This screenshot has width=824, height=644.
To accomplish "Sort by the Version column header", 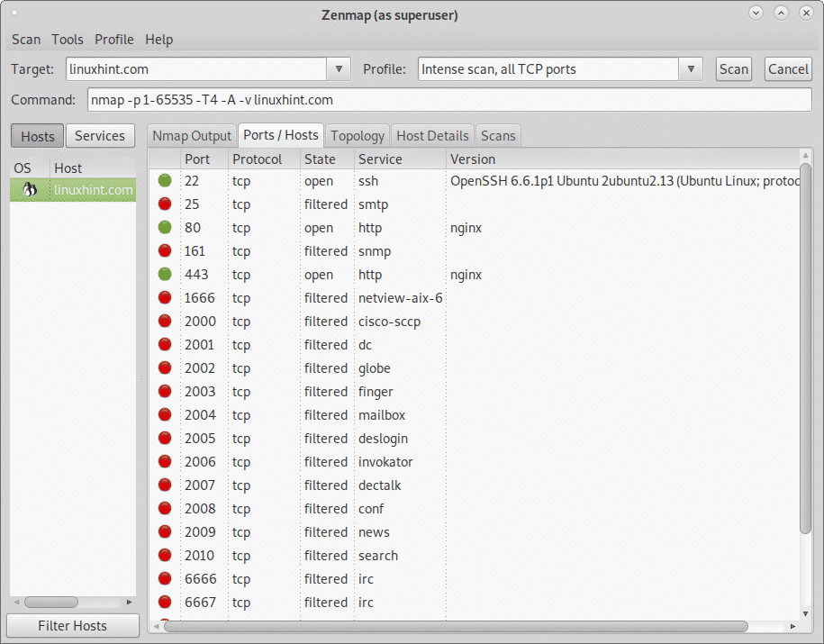I will [x=623, y=159].
